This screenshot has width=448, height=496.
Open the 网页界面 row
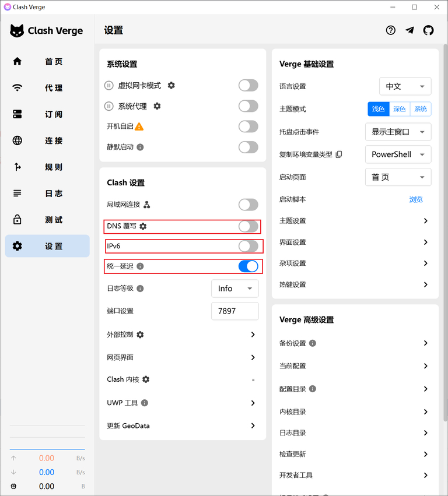[x=183, y=357]
